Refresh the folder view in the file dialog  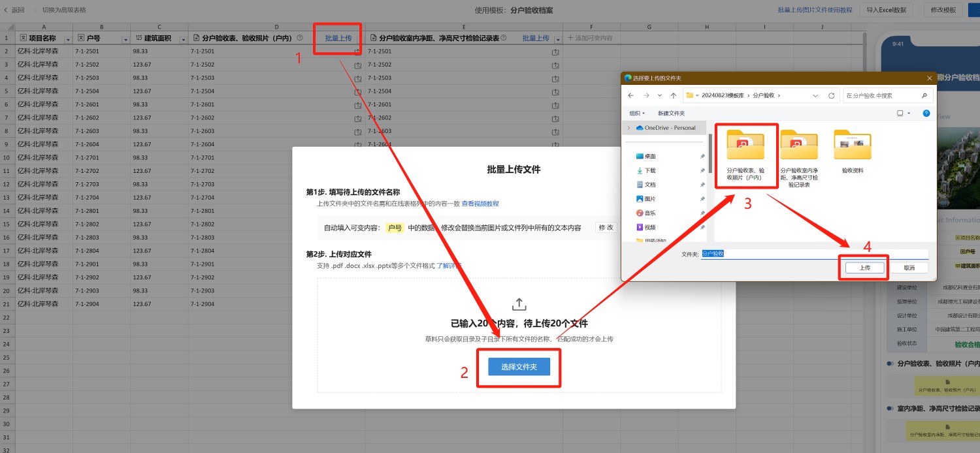pos(831,95)
